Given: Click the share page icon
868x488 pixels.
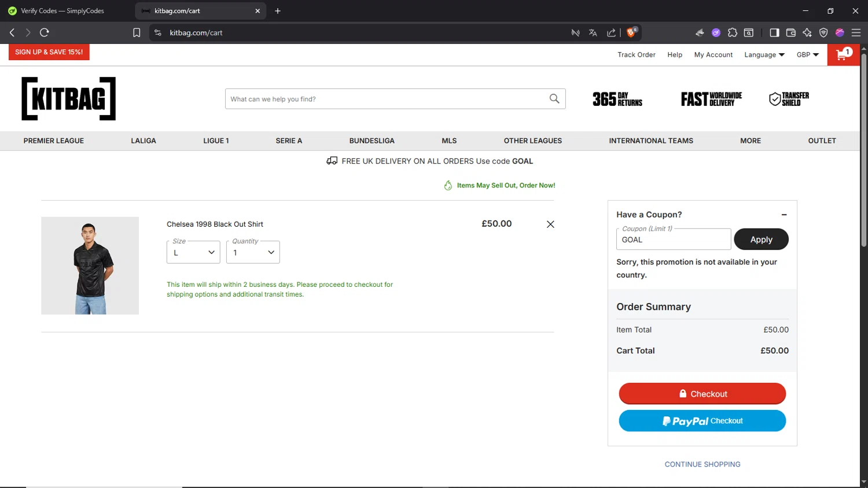Looking at the screenshot, I should 611,33.
